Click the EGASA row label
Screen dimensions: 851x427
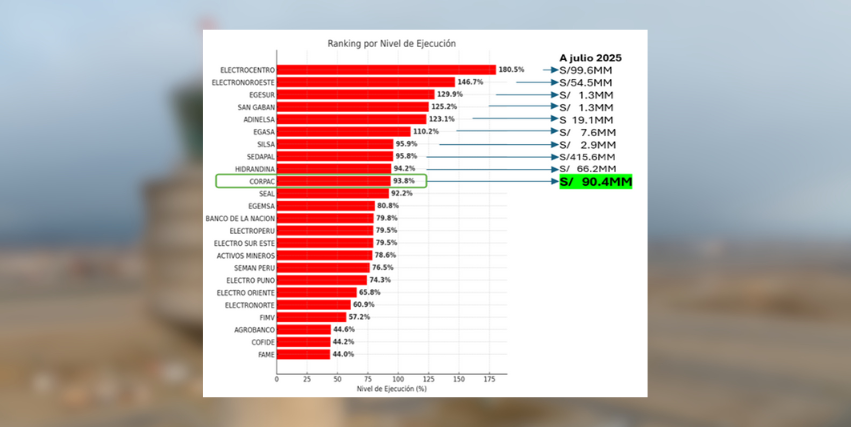click(264, 132)
